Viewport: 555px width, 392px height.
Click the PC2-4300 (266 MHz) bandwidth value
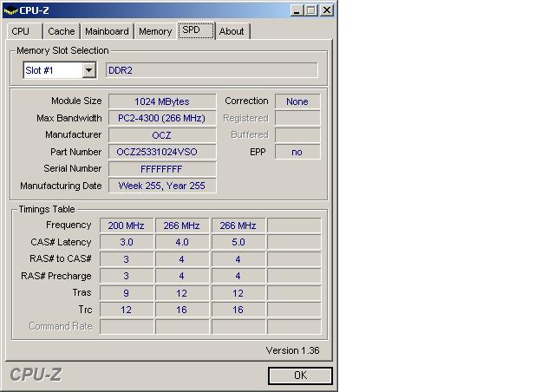(x=162, y=118)
